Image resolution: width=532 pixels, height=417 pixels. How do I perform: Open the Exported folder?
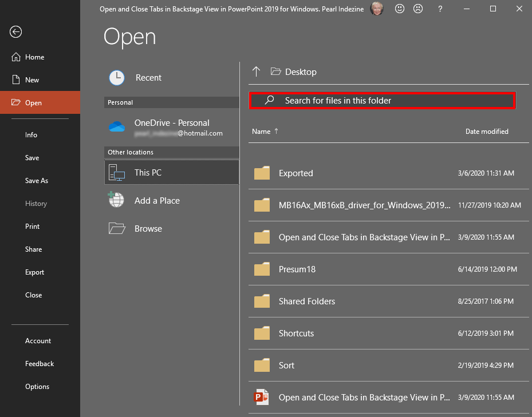point(295,173)
